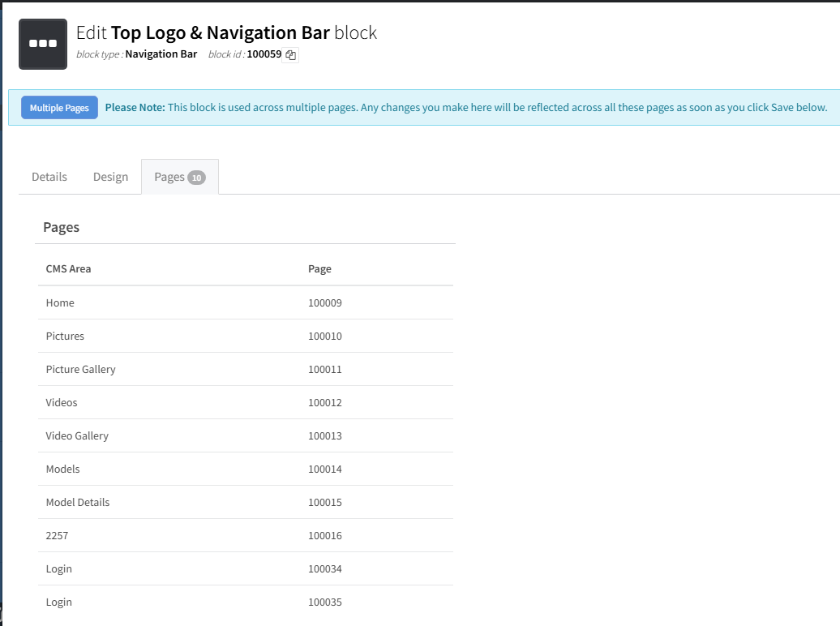840x626 pixels.
Task: Click the CMS Area column header
Action: pos(68,268)
